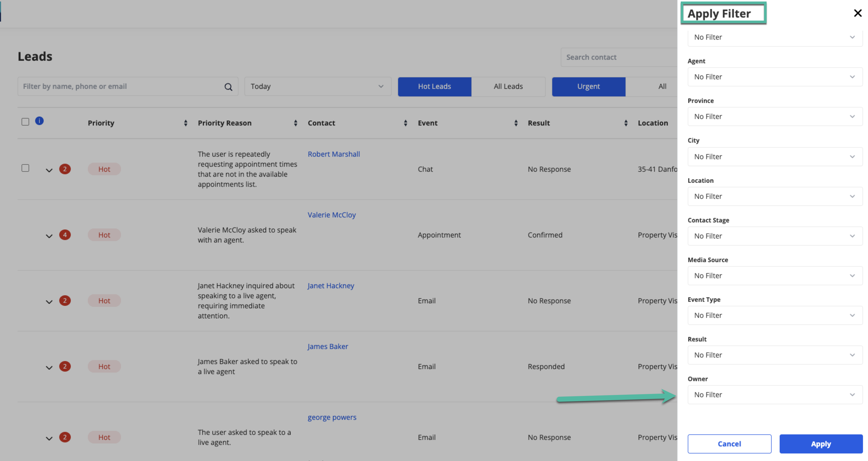868x461 pixels.
Task: Click the red count badge on george powers row
Action: (x=65, y=437)
